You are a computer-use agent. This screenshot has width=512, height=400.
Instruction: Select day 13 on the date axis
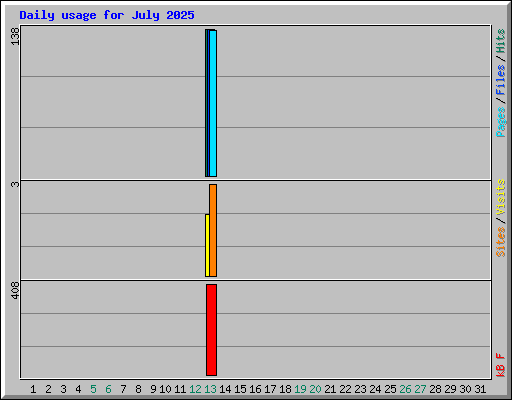(210, 389)
